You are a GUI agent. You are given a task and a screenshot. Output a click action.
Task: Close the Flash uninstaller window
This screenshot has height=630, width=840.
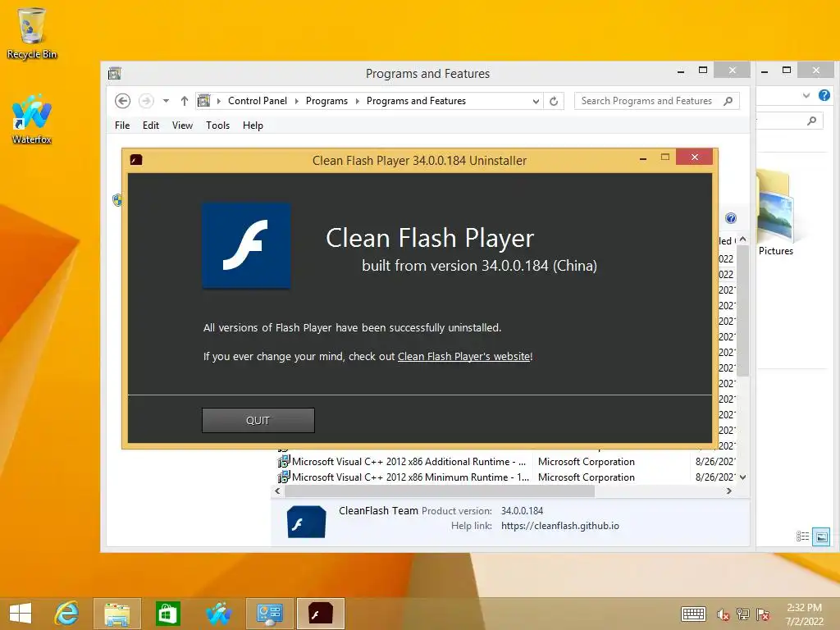[x=694, y=157]
